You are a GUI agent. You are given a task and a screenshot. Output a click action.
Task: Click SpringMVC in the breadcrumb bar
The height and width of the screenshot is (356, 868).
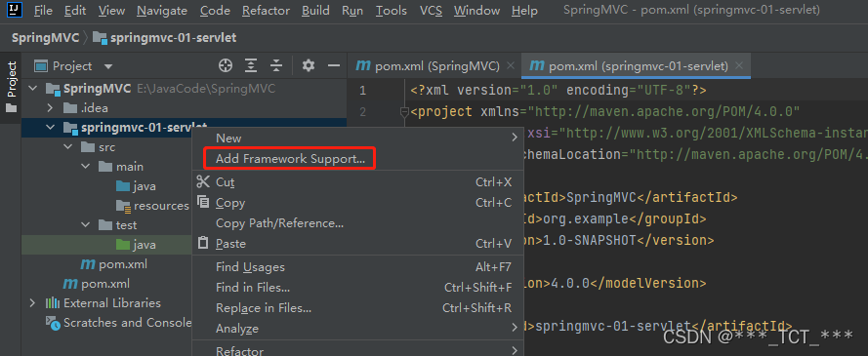(x=45, y=38)
